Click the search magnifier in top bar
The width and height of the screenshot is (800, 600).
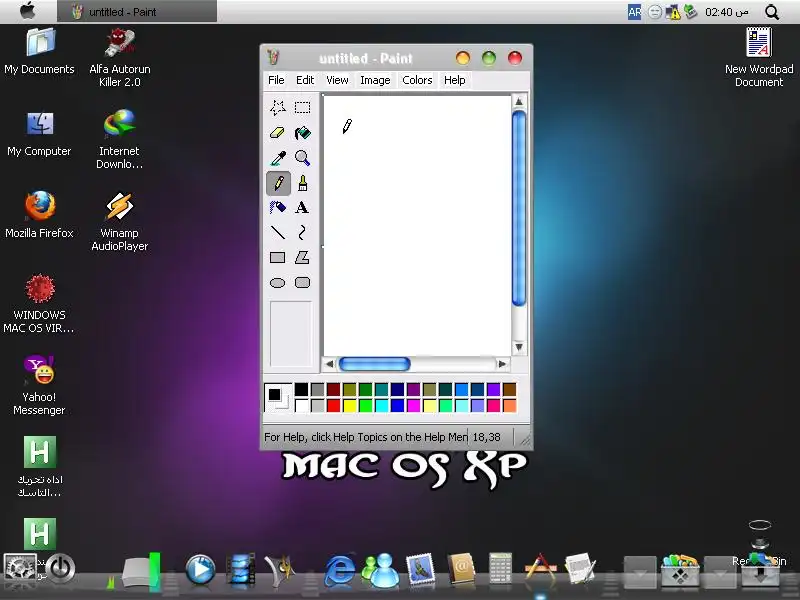pyautogui.click(x=772, y=12)
